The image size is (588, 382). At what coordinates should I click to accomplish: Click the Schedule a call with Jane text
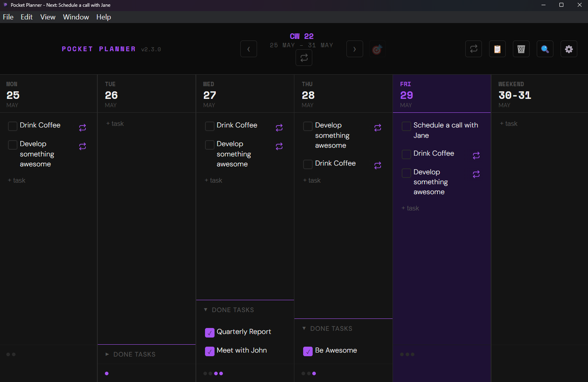click(x=446, y=130)
